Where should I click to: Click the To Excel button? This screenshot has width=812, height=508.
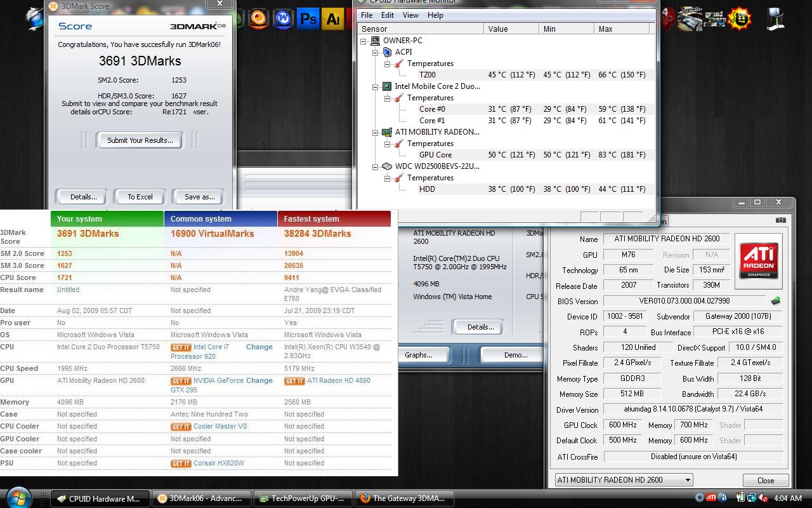tap(140, 197)
